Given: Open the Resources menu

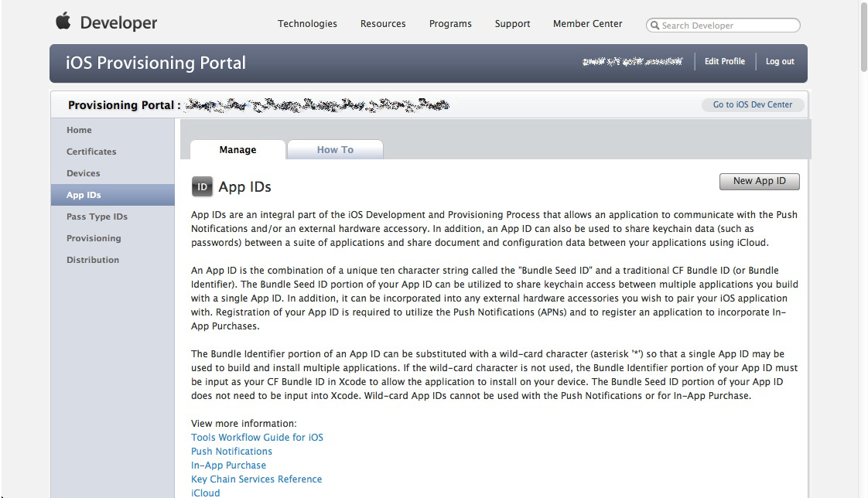Looking at the screenshot, I should (x=383, y=24).
